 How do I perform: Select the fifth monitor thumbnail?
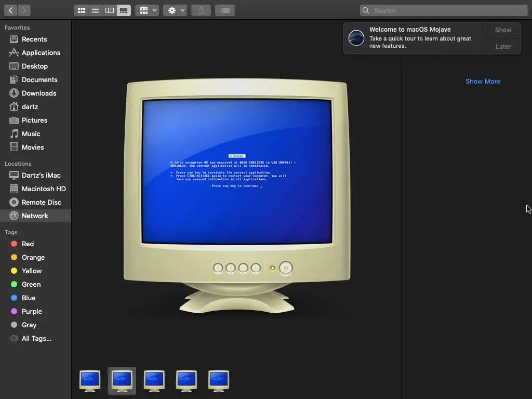(219, 381)
